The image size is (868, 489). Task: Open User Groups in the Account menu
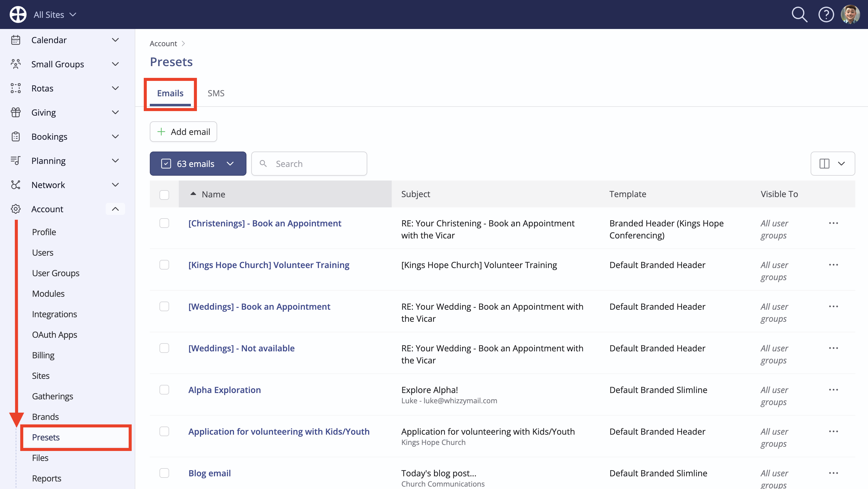pos(56,273)
